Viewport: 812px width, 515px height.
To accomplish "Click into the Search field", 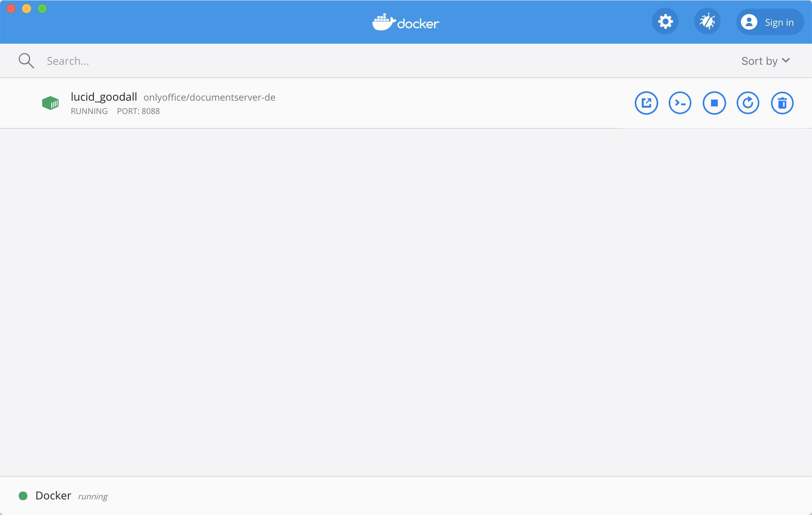I will (x=234, y=61).
